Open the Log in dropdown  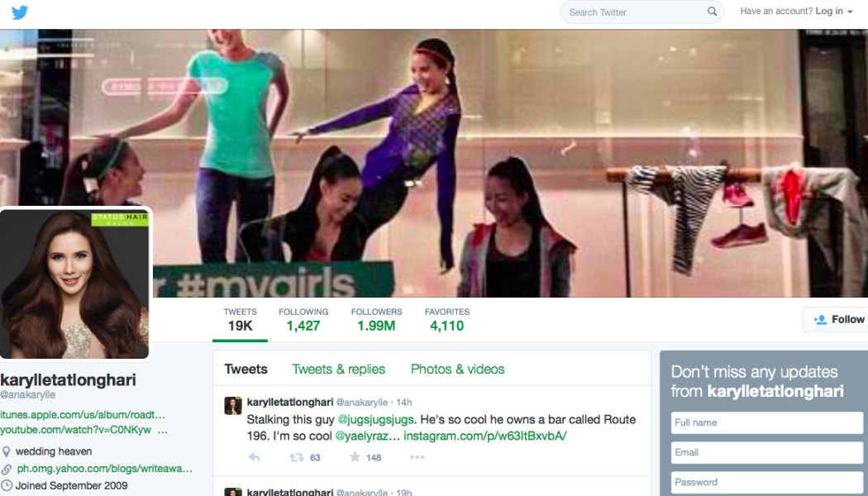(x=833, y=11)
